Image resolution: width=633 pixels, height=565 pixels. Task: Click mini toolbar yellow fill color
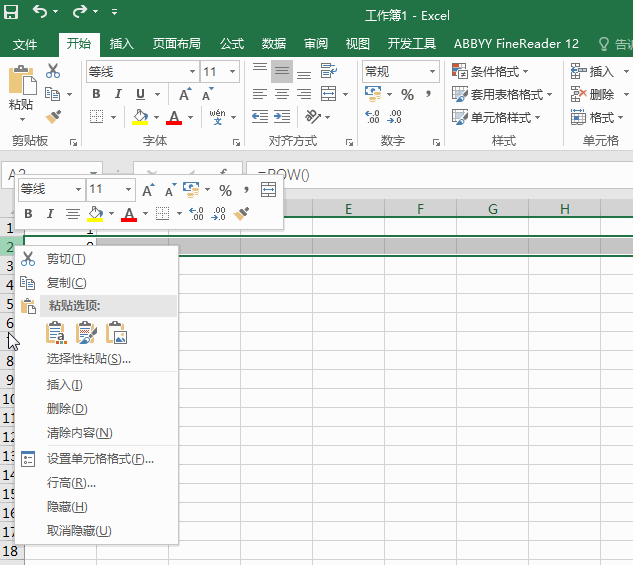click(95, 213)
